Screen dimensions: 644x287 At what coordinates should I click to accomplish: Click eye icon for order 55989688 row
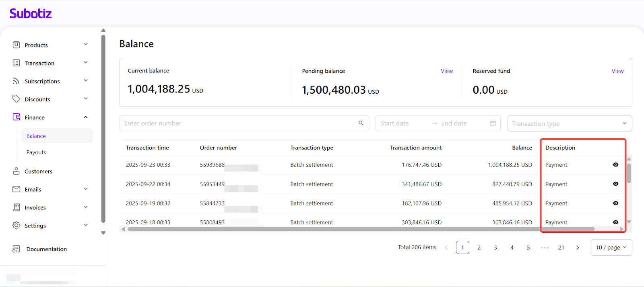[615, 165]
